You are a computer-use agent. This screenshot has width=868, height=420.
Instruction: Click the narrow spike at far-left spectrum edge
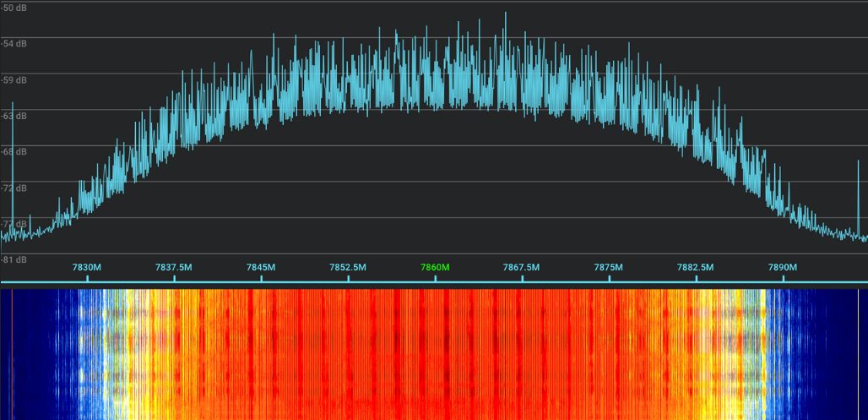point(12,169)
